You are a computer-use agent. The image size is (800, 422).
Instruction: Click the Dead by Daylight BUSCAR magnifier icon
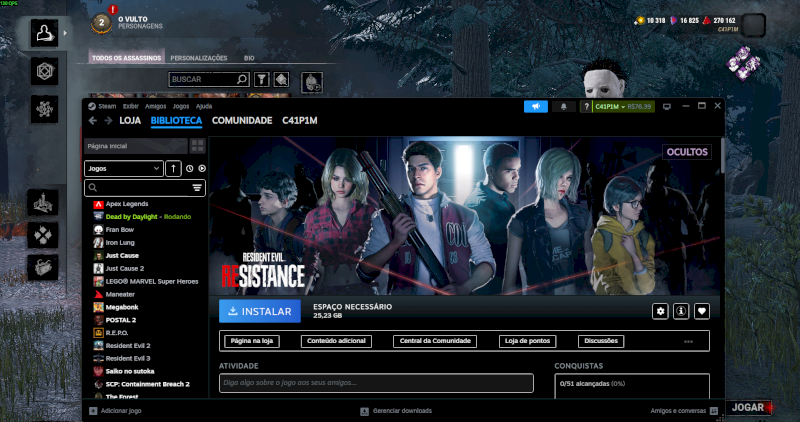point(242,79)
